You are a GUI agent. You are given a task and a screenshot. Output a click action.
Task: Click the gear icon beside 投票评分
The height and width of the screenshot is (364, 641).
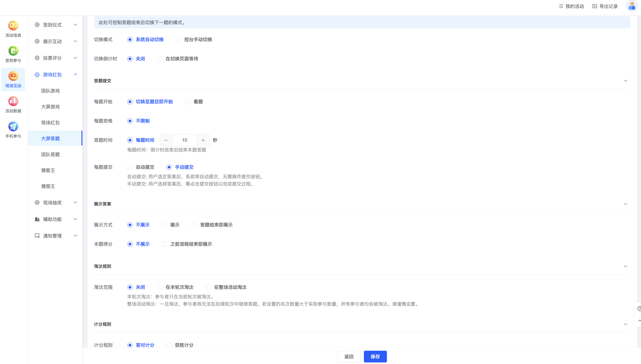(37, 58)
